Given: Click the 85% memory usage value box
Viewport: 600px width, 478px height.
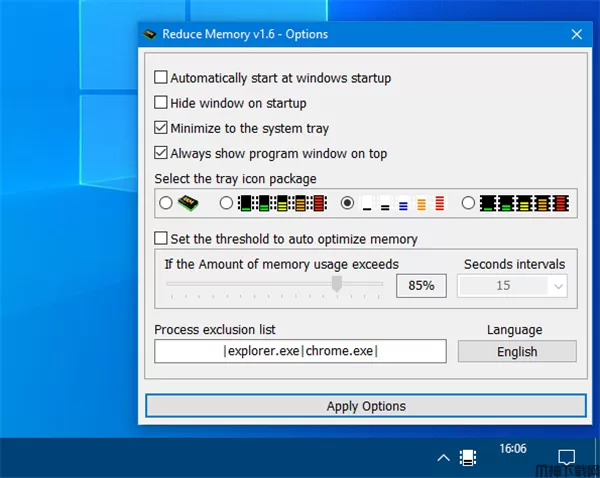Looking at the screenshot, I should coord(421,285).
